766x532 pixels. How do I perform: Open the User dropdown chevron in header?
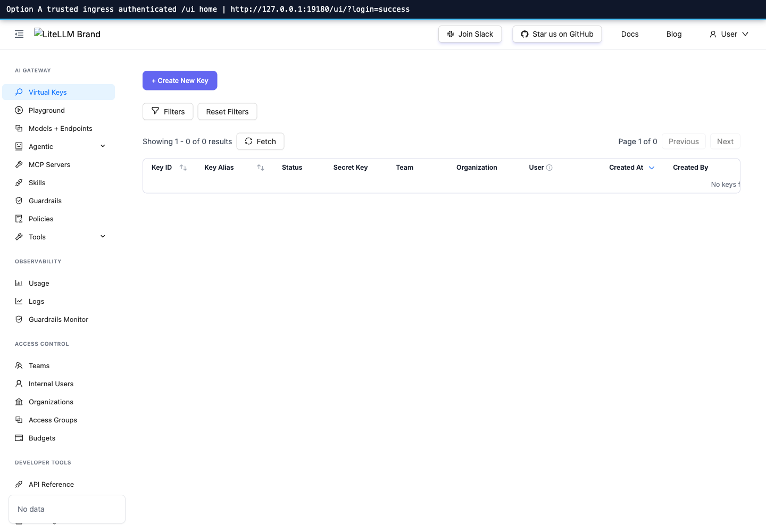745,34
